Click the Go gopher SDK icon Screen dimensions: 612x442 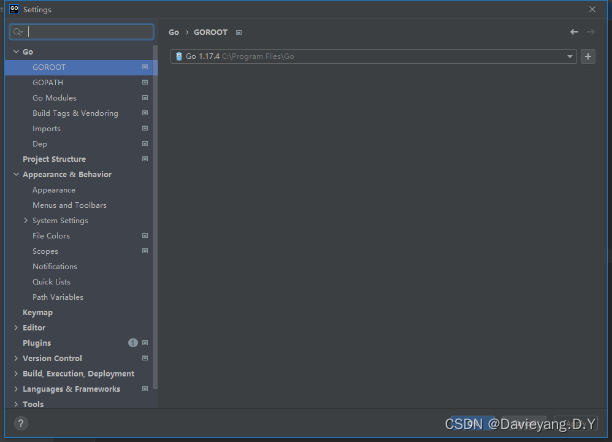[179, 56]
